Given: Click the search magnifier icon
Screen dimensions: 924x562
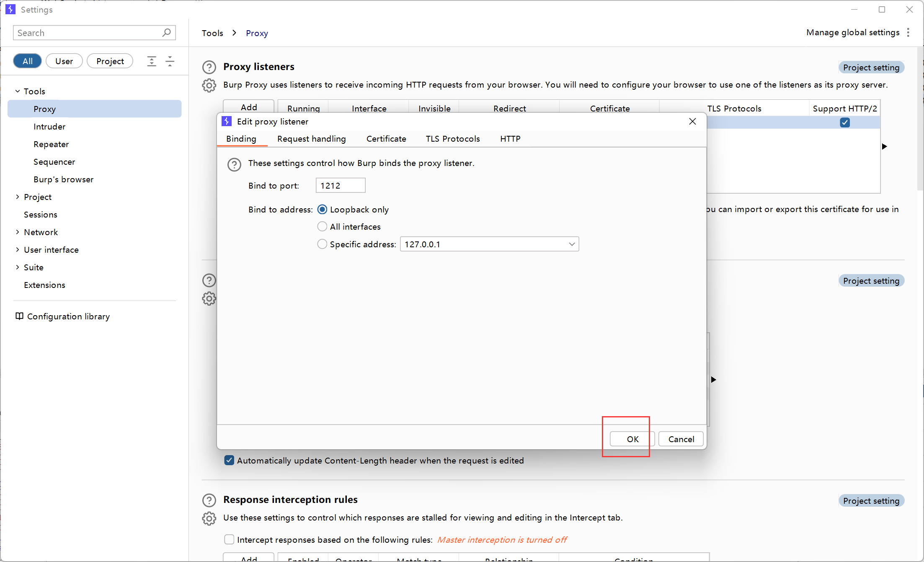Looking at the screenshot, I should click(x=166, y=33).
